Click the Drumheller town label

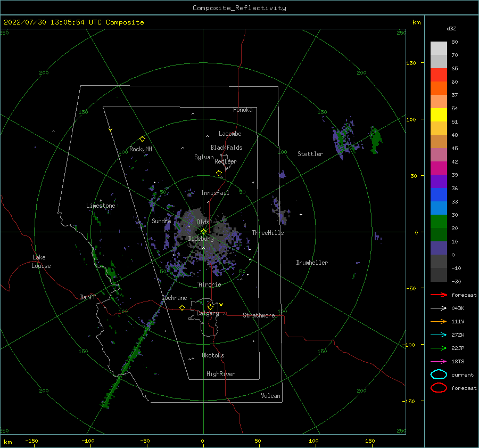coord(312,263)
